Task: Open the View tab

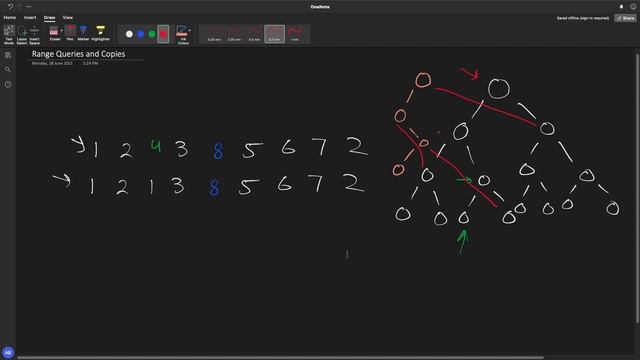Action: (68, 18)
